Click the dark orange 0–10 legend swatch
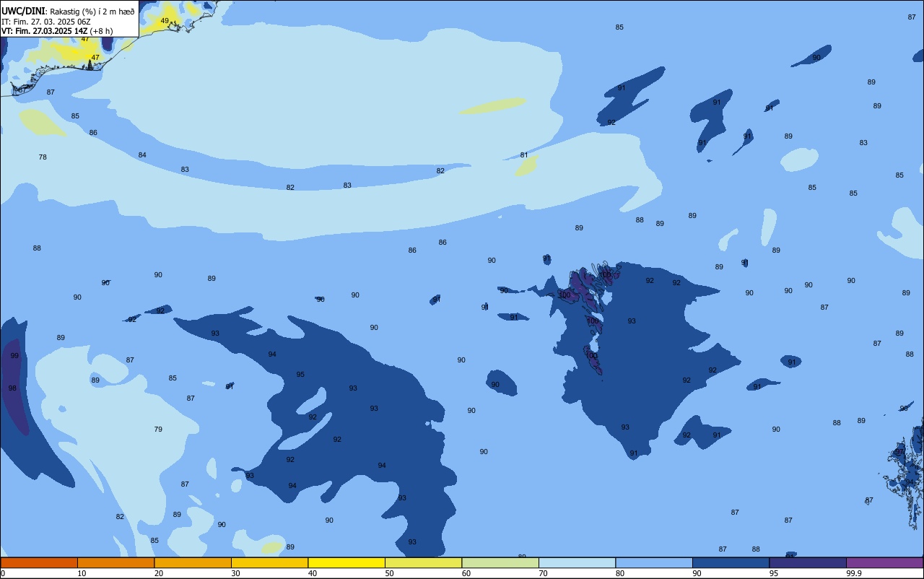 click(39, 562)
